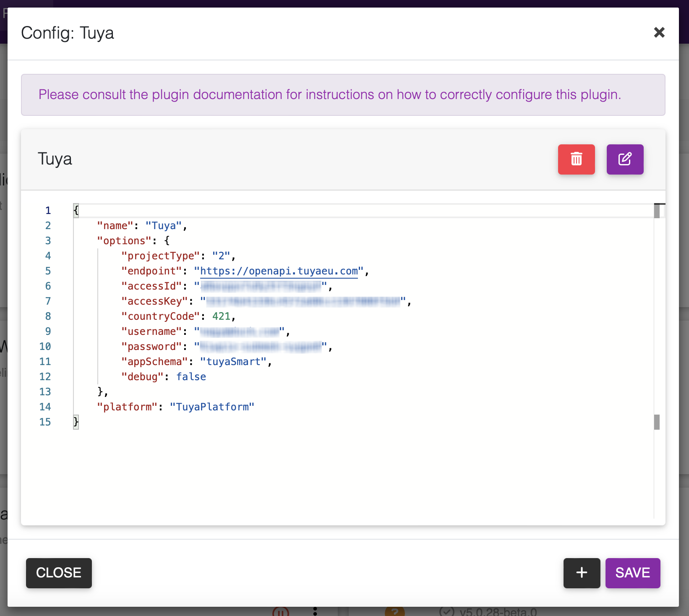The image size is (689, 616).
Task: Click inside the JSON code editor
Action: pos(336,462)
